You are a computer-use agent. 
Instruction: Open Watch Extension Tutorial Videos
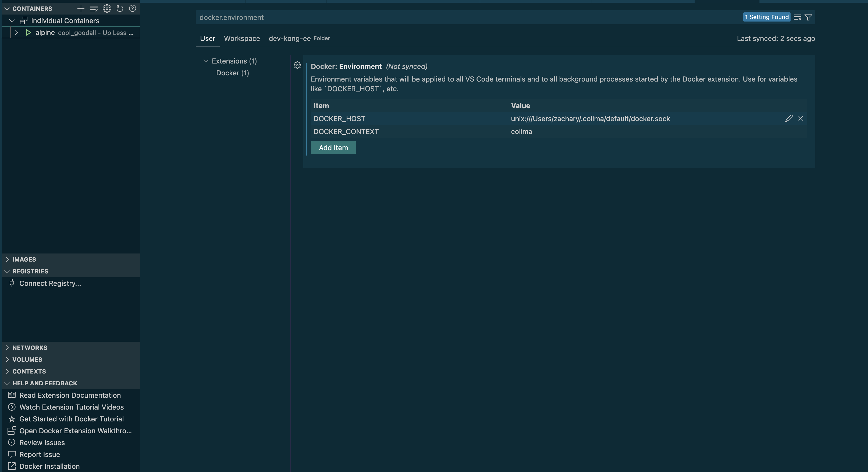[x=72, y=407]
